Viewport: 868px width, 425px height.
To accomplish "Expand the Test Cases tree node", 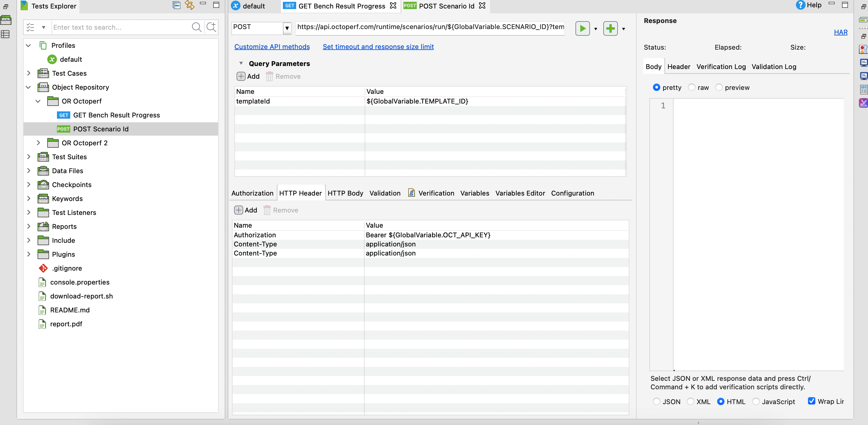I will (x=29, y=73).
